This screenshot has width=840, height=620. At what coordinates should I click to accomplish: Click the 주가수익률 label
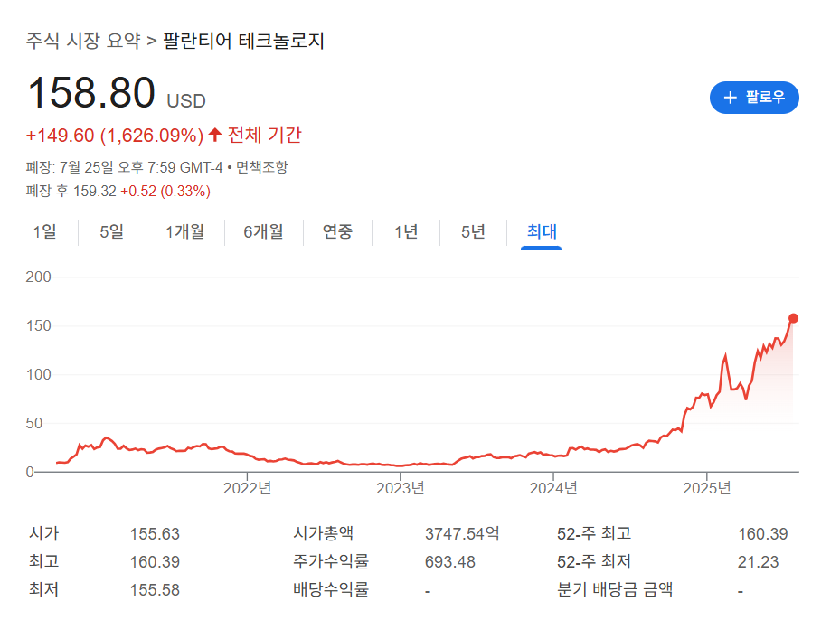pyautogui.click(x=331, y=561)
